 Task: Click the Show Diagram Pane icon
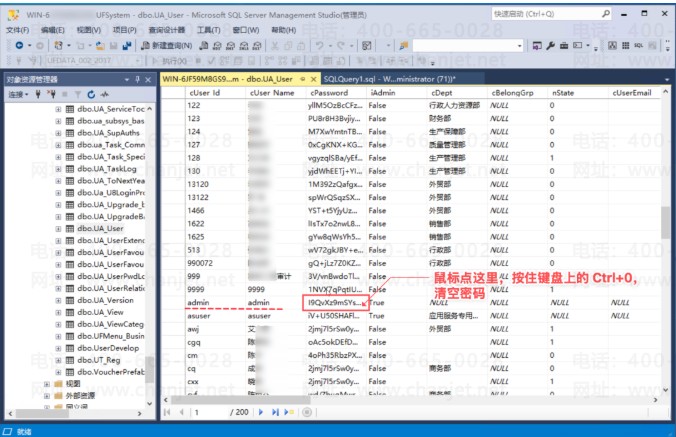(x=612, y=45)
